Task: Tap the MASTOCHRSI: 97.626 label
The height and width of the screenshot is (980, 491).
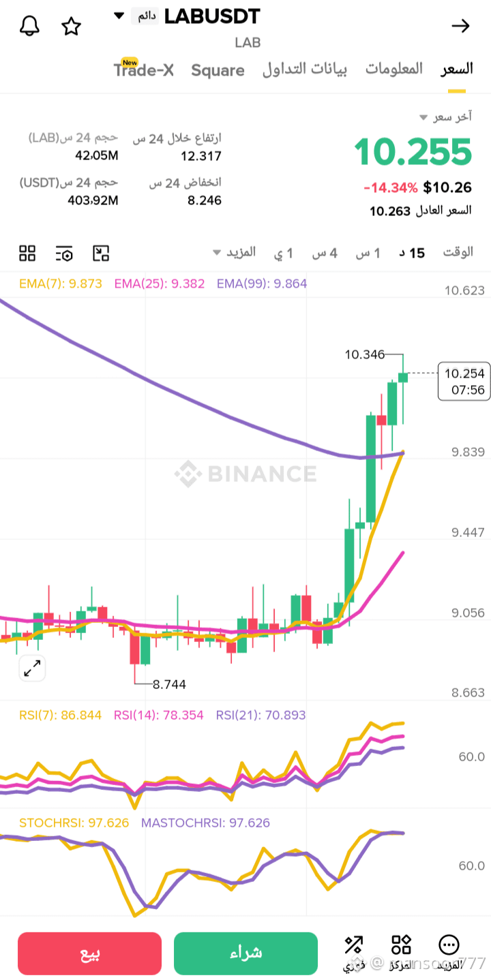Action: click(x=205, y=823)
